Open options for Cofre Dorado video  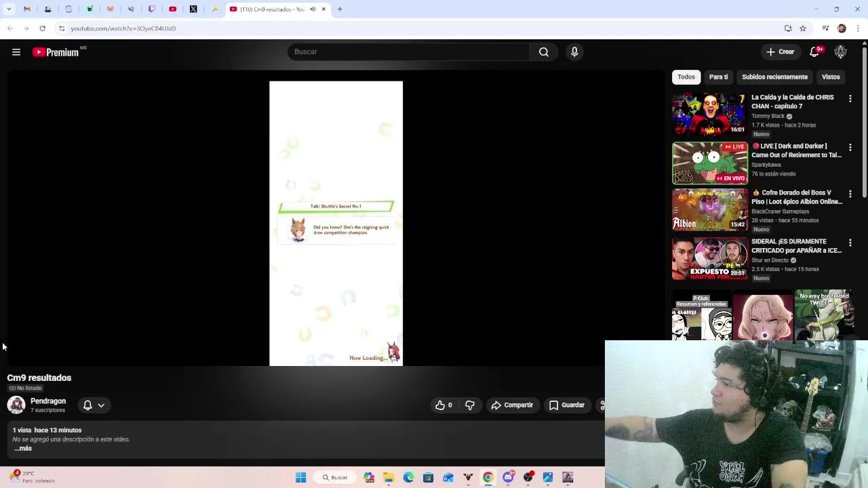tap(850, 195)
